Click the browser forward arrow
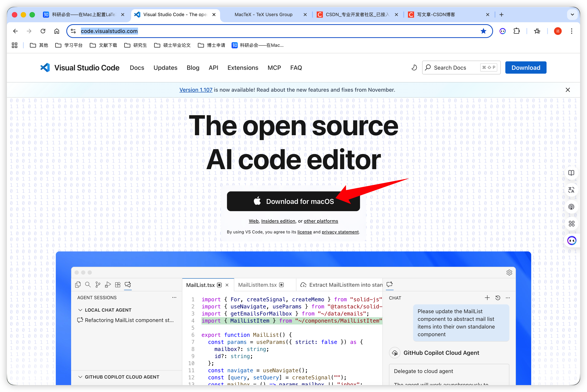587x392 pixels. pos(29,31)
